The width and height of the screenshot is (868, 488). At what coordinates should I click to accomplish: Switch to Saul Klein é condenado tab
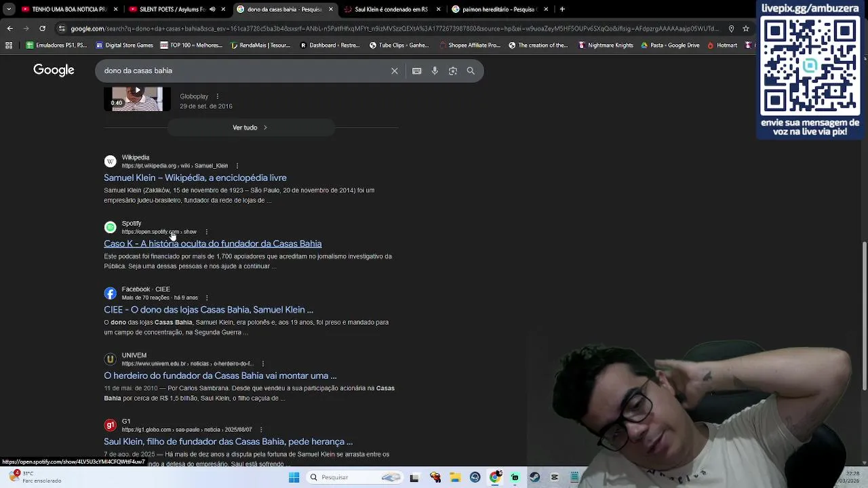(392, 9)
